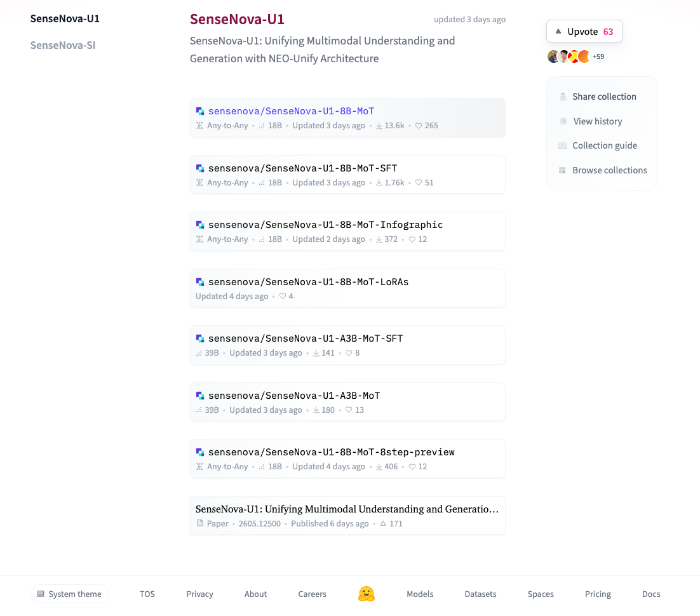Screen dimensions: 700x616
Task: Open the SenseNova-SI collection in sidebar
Action: coord(63,45)
